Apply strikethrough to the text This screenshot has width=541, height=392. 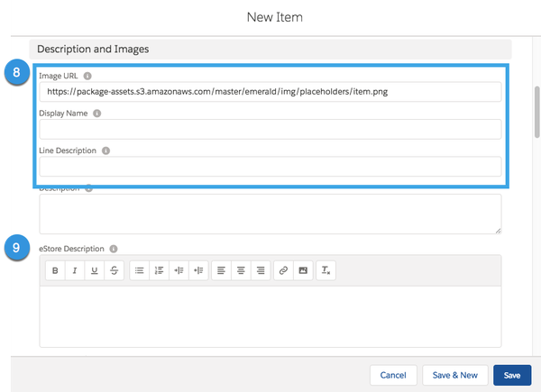[115, 270]
